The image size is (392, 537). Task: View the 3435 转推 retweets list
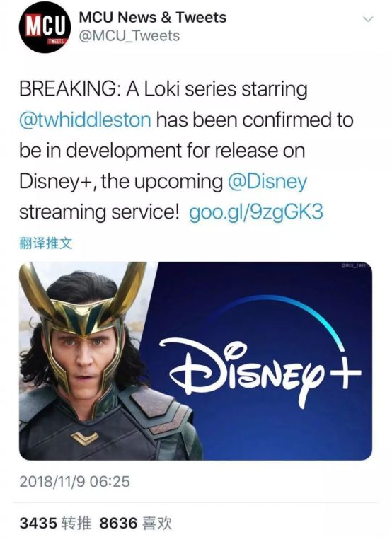click(55, 524)
